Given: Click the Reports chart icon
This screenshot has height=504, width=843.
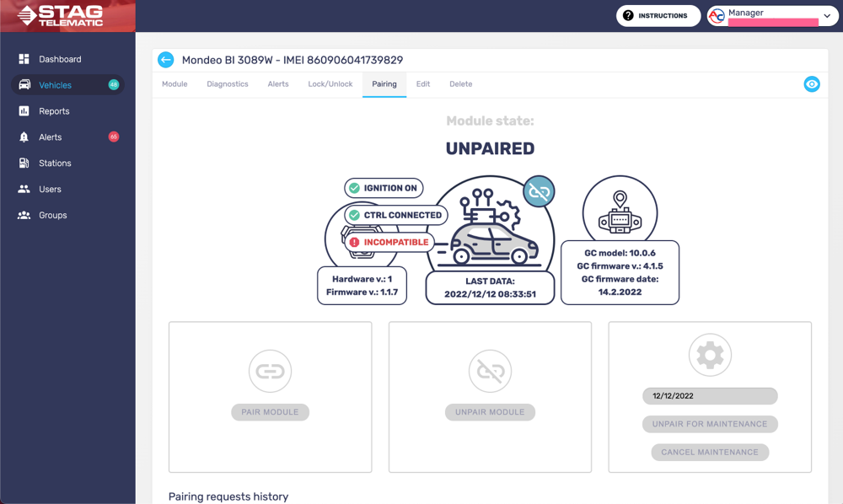Looking at the screenshot, I should pyautogui.click(x=24, y=110).
